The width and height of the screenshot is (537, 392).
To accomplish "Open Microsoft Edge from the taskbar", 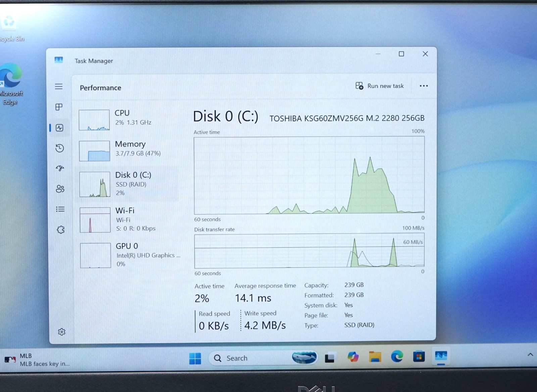I will coord(397,356).
